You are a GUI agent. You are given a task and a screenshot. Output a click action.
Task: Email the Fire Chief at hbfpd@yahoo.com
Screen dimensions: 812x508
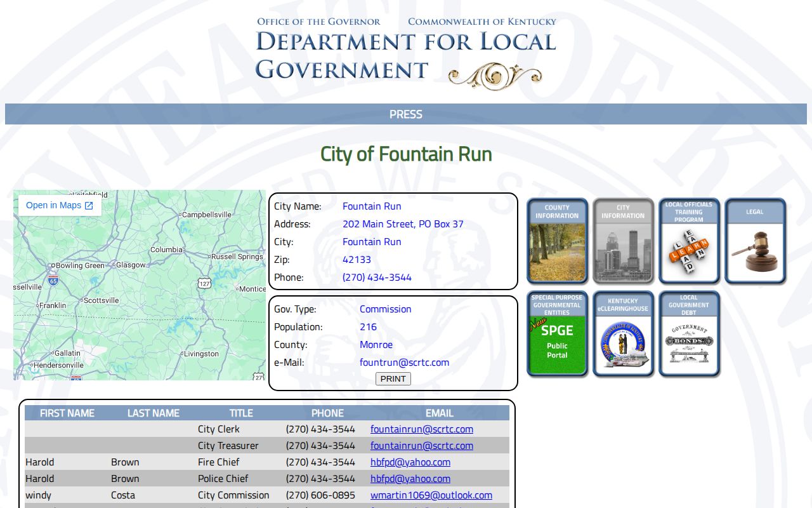pyautogui.click(x=410, y=462)
